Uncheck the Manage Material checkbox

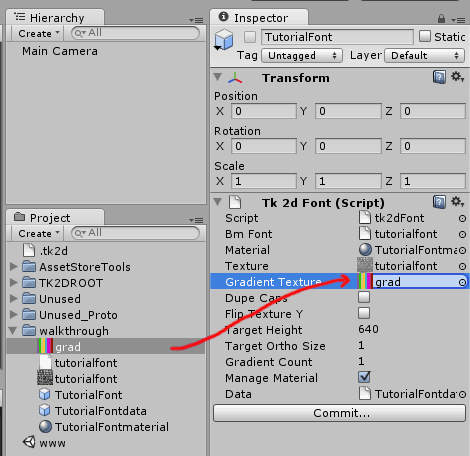(x=364, y=377)
